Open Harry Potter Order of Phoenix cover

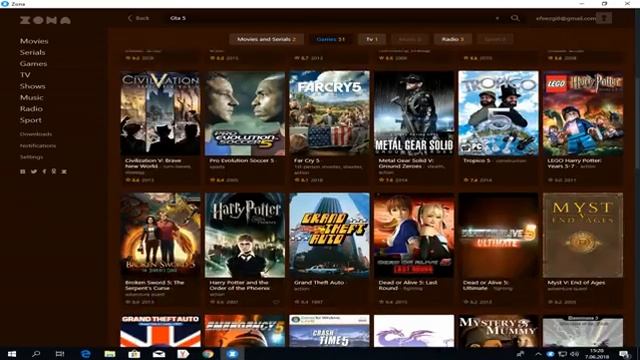pyautogui.click(x=245, y=236)
